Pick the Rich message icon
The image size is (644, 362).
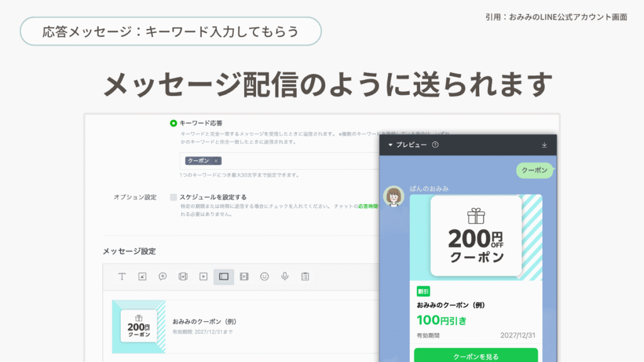click(162, 277)
